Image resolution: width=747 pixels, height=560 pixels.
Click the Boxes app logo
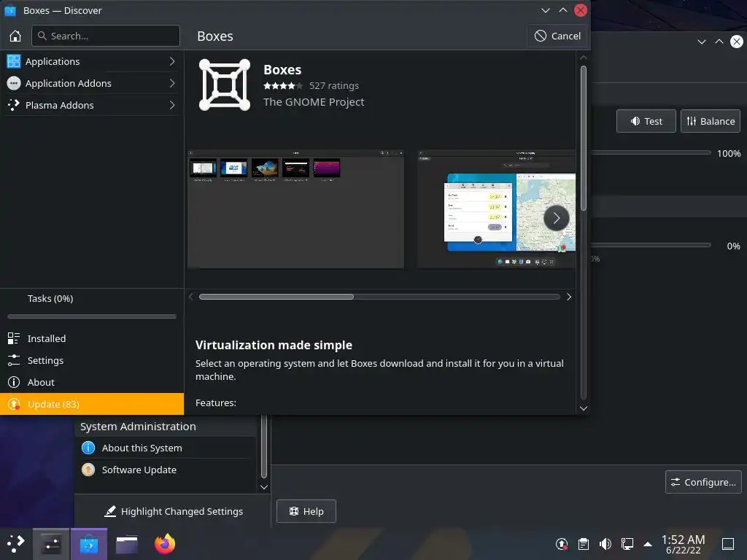pyautogui.click(x=225, y=85)
